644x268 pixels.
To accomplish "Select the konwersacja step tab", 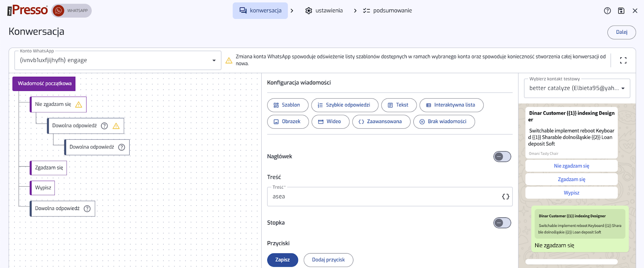I will [260, 11].
